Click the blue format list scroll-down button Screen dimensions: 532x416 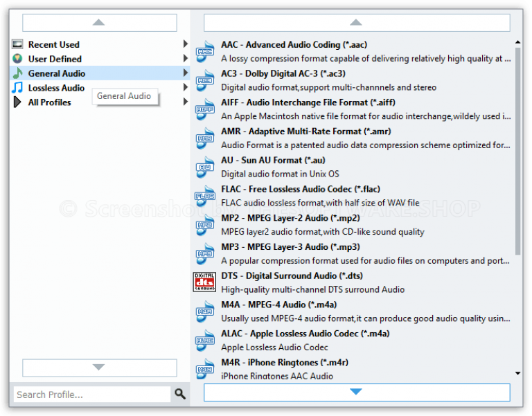357,392
